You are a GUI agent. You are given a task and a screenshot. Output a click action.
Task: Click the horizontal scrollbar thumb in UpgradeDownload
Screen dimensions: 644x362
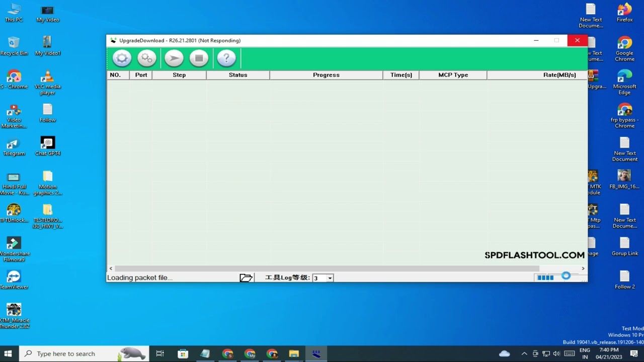pyautogui.click(x=327, y=268)
